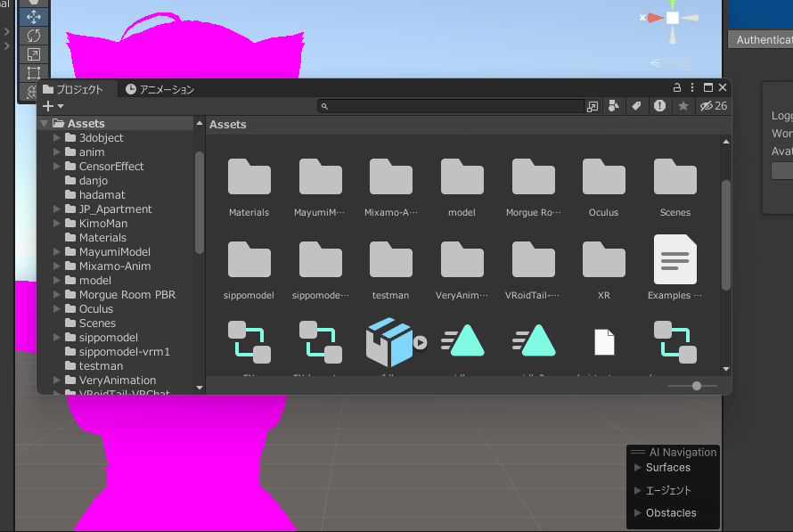Select the Oculus folder in asset grid
The image size is (793, 532).
pyautogui.click(x=603, y=186)
